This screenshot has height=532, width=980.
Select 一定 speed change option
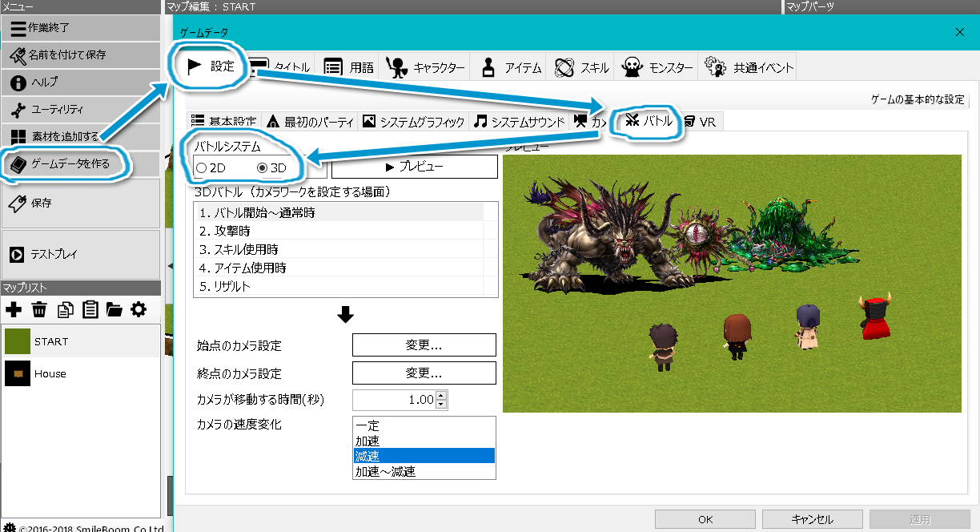click(424, 426)
